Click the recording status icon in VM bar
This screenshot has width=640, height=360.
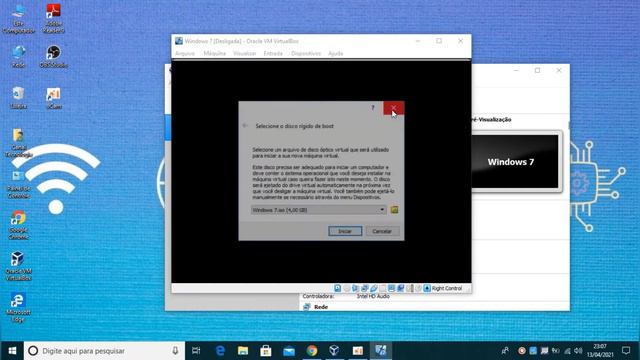pos(400,288)
